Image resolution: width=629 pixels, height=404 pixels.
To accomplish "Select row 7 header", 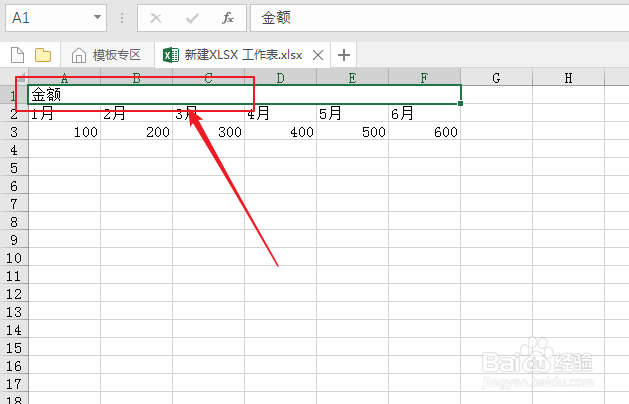I will pyautogui.click(x=14, y=204).
